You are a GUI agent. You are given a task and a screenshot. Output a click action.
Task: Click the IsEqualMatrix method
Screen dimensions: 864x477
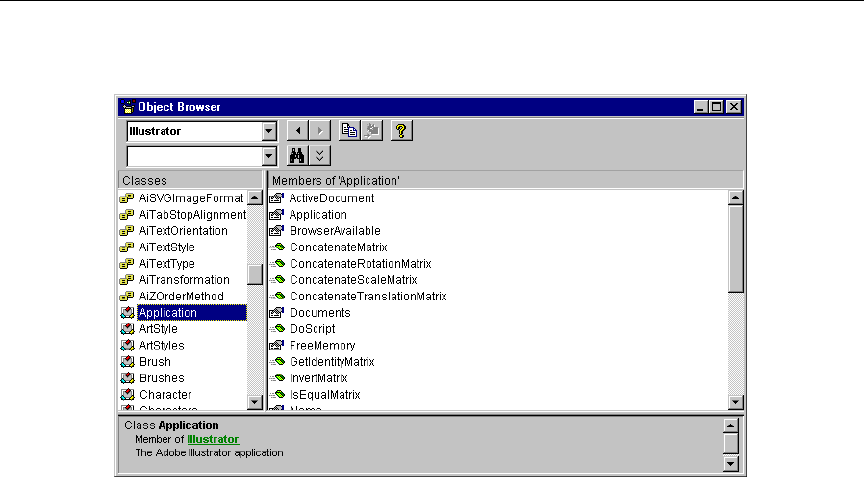pyautogui.click(x=325, y=394)
